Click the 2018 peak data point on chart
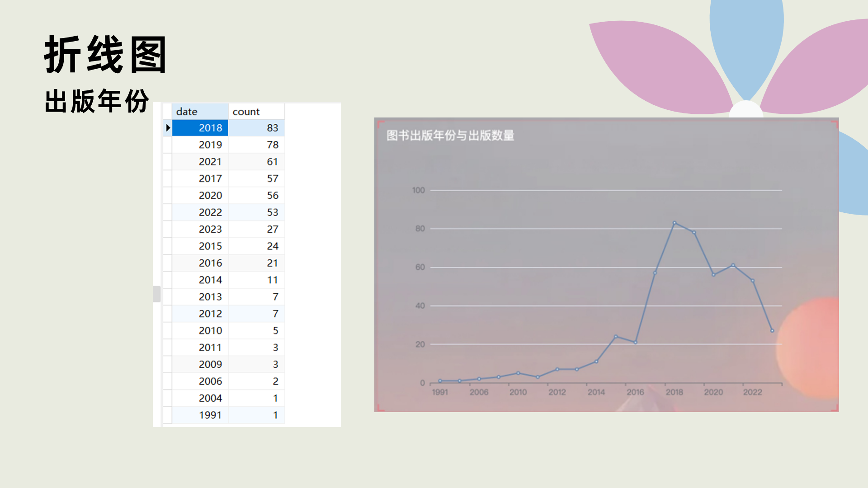Viewport: 868px width, 488px height. coord(675,223)
